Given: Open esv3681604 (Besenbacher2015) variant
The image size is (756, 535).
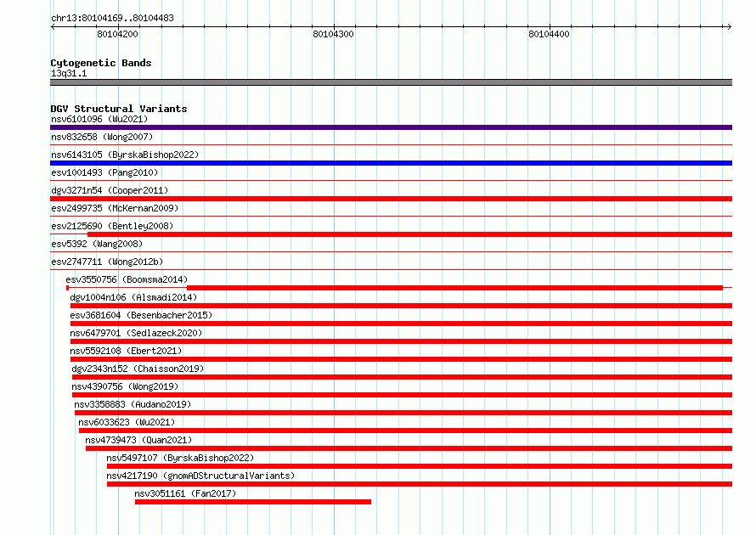Looking at the screenshot, I should point(141,315).
